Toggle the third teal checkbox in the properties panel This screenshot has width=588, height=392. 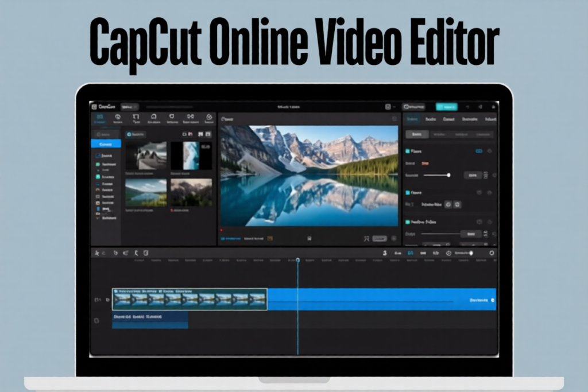click(x=408, y=222)
